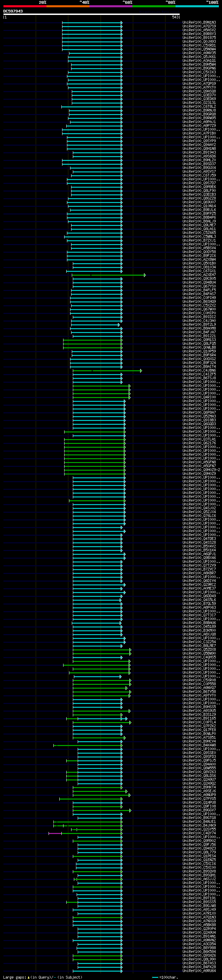Image resolution: width=222 pixels, height=980 pixels.
Task: Click the long green alignment bar of A2XEH7
Action: point(109,275)
